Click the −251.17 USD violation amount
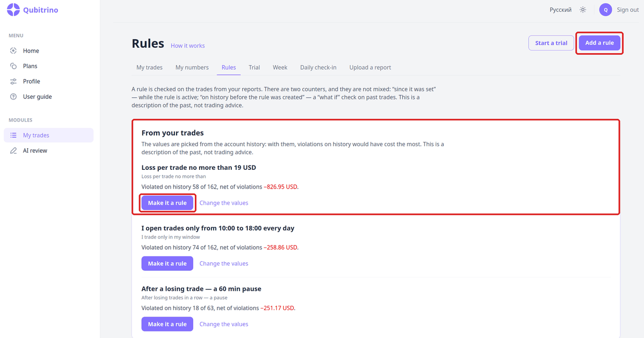Image resolution: width=644 pixels, height=338 pixels. coord(278,308)
